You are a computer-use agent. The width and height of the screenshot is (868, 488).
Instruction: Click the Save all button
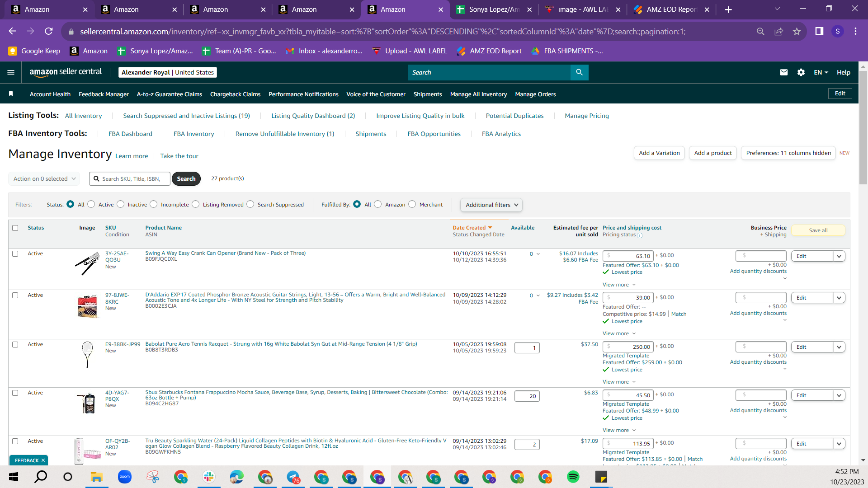pyautogui.click(x=818, y=230)
